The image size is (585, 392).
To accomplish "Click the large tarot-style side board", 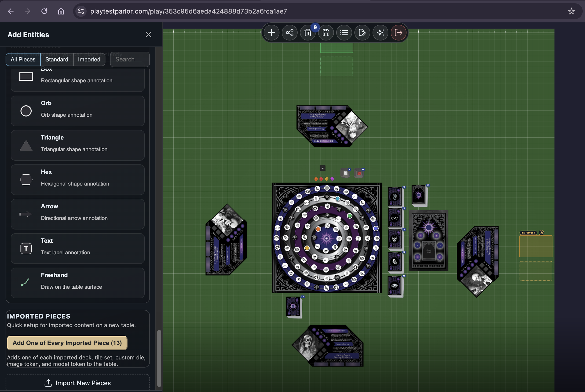I will tap(429, 241).
